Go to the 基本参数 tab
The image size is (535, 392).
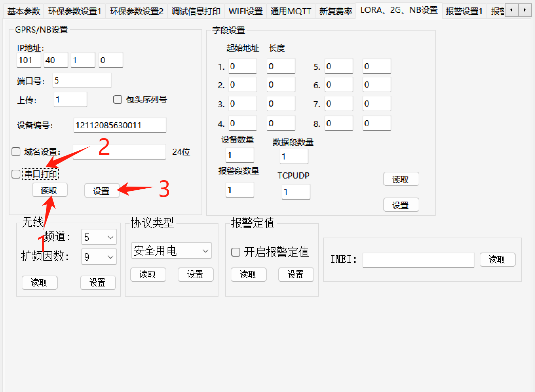[24, 11]
